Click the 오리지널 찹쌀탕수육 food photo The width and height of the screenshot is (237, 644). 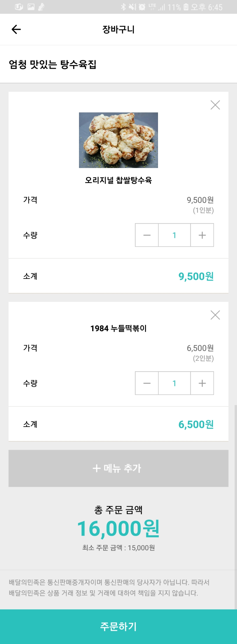click(118, 140)
